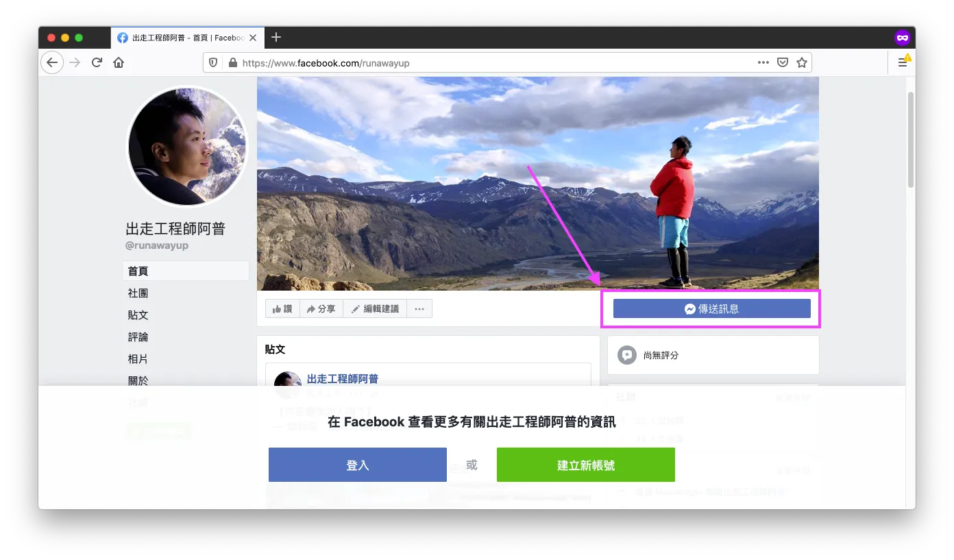Screen dimensions: 954x560
Task: Click the 建立新帳號 create account button
Action: [586, 465]
